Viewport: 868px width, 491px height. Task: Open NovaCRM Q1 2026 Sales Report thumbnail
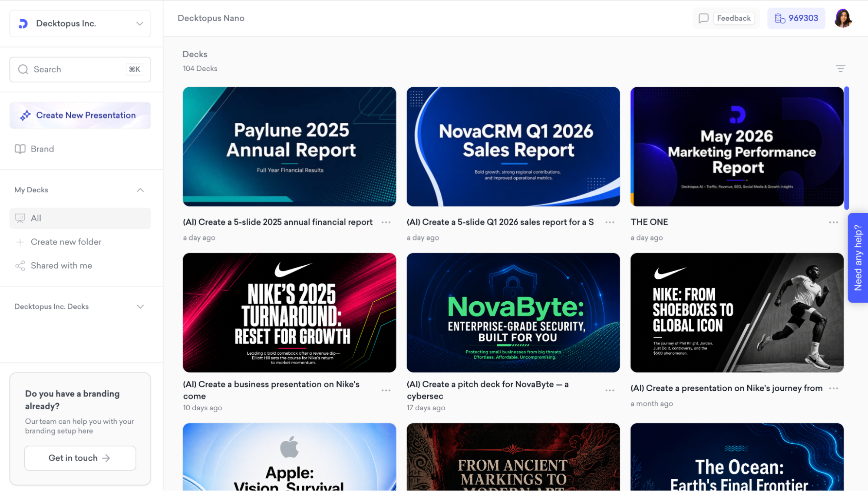513,147
